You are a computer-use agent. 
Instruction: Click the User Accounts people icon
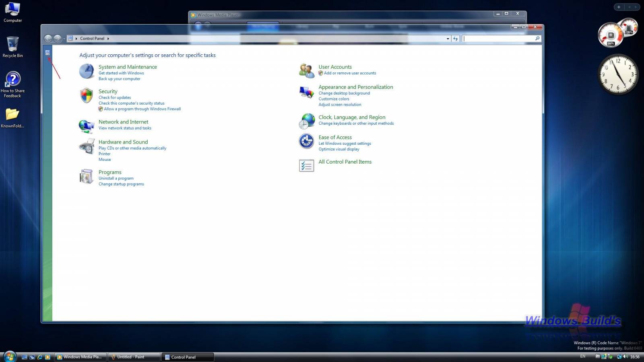click(x=307, y=71)
